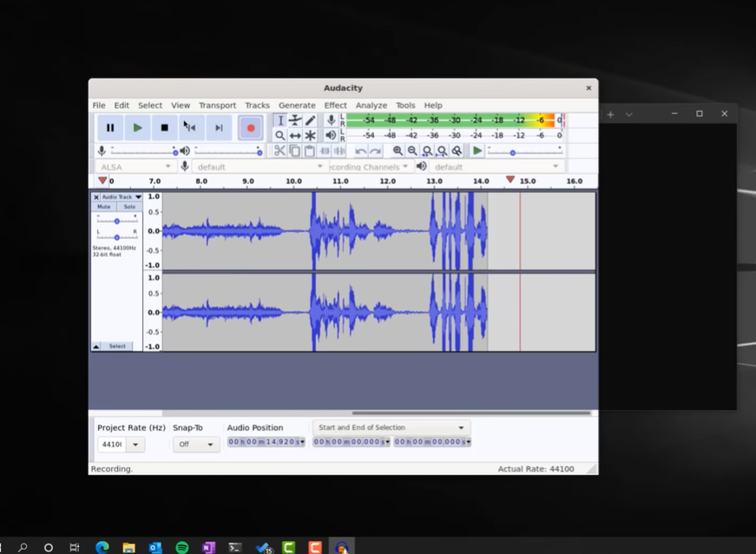Activate the Multi-Tool asterisk icon
756x554 pixels.
(x=310, y=135)
